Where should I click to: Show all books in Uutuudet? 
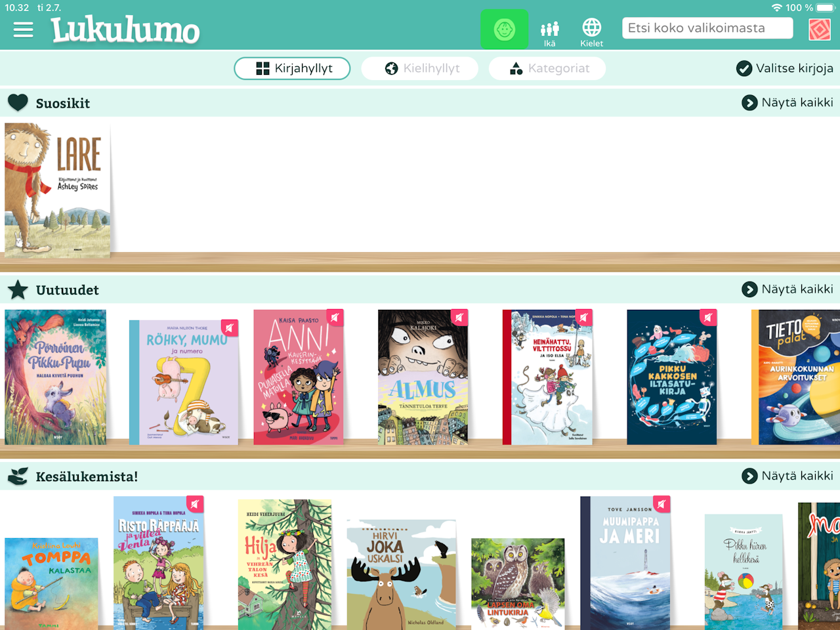(787, 289)
